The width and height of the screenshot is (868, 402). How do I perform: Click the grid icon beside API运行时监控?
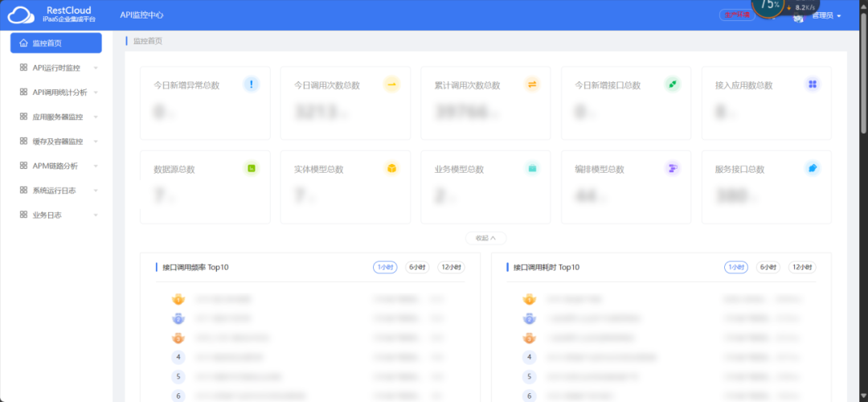coord(23,68)
